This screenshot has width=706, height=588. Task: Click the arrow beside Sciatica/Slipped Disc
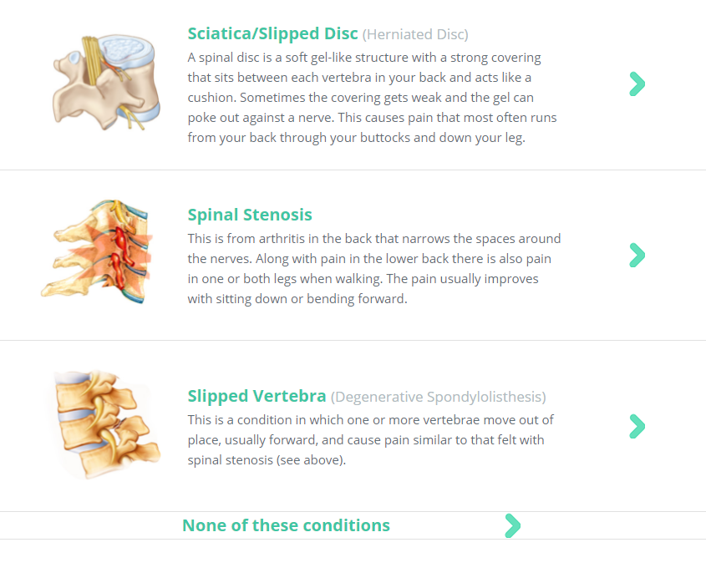tap(637, 84)
